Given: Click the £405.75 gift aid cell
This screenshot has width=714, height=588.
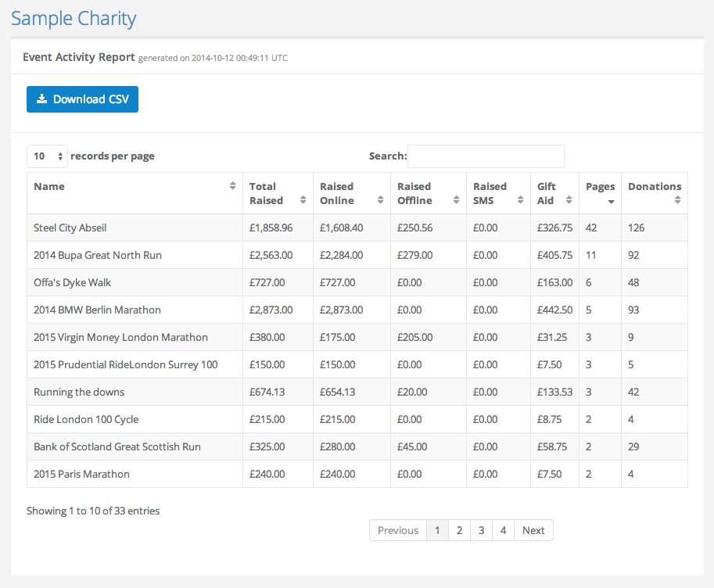Looking at the screenshot, I should 554,255.
